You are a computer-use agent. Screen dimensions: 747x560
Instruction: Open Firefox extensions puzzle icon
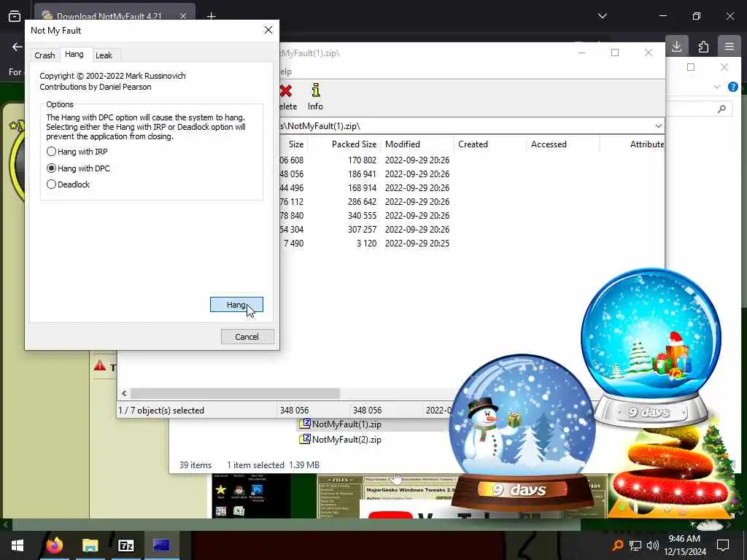[x=703, y=46]
